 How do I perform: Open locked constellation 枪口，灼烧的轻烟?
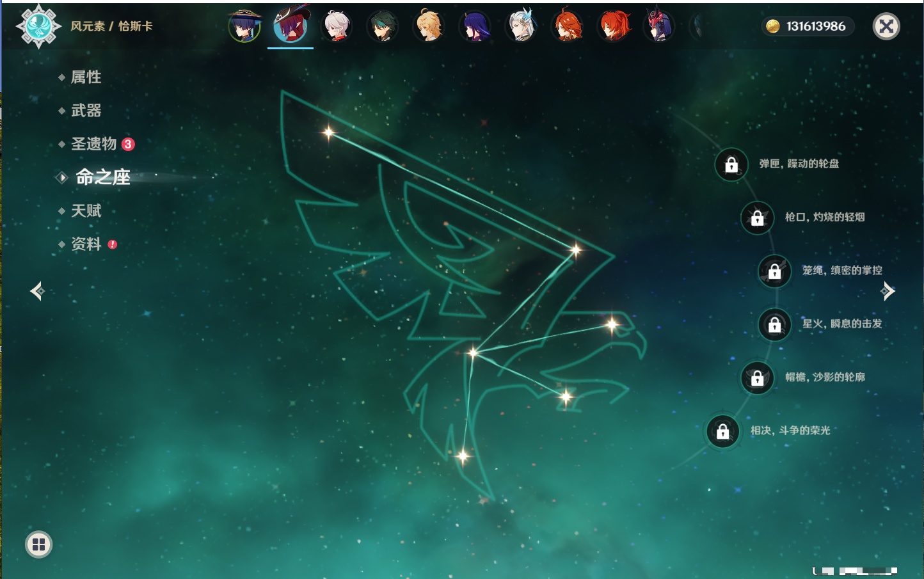pyautogui.click(x=757, y=218)
